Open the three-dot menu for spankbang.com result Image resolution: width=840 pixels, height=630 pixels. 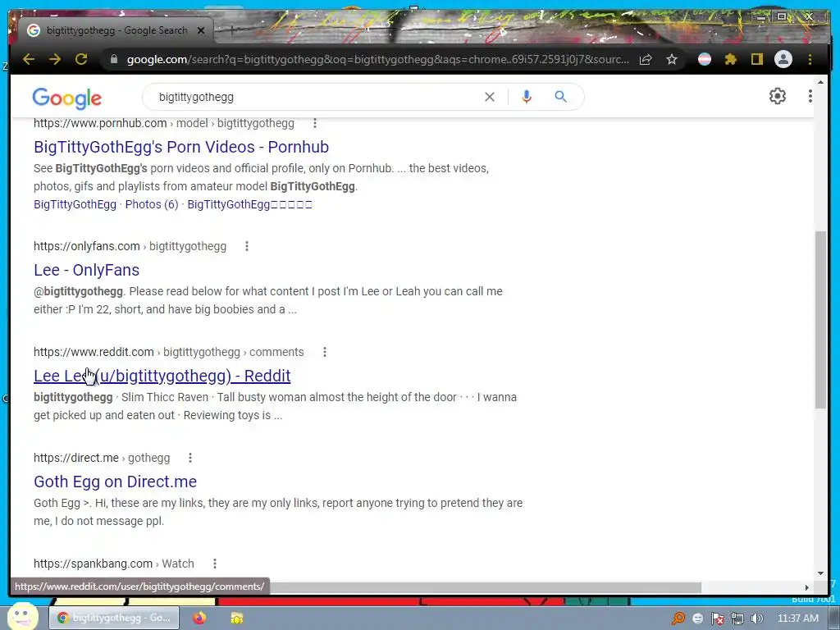pyautogui.click(x=215, y=564)
